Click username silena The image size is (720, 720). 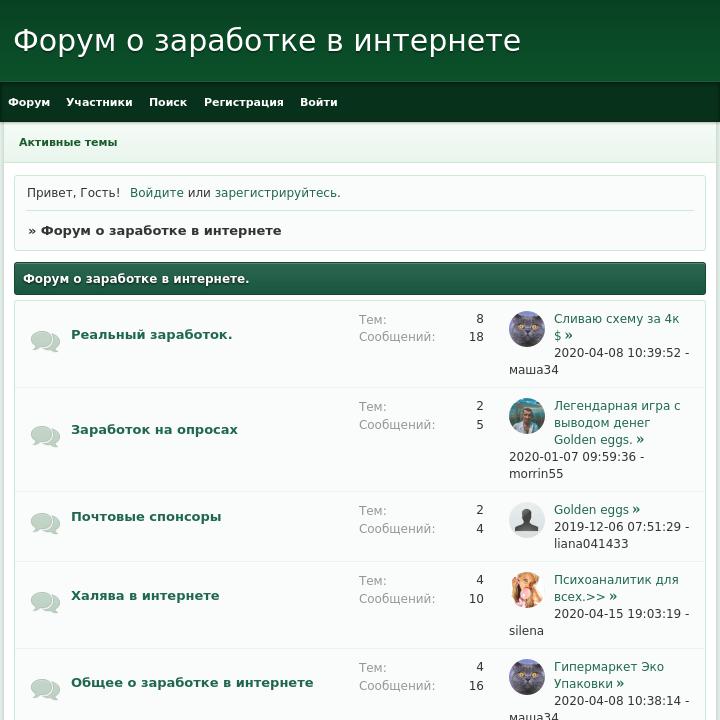526,631
